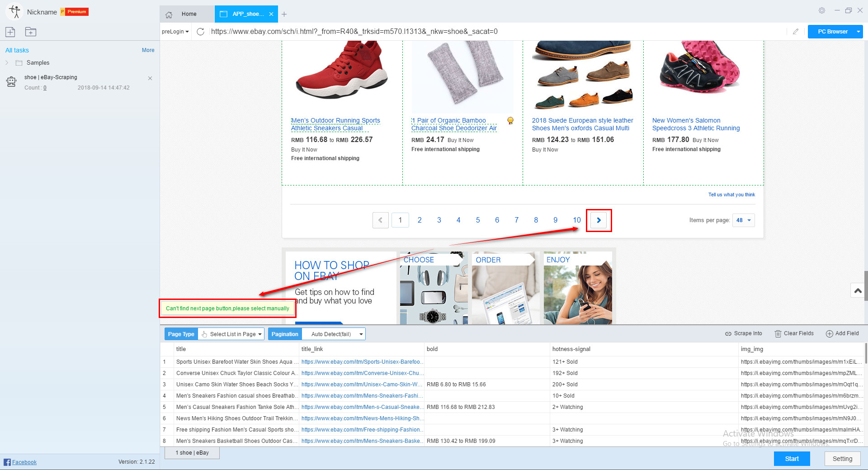868x470 pixels.
Task: Expand the PC Browser dropdown arrow
Action: tap(858, 32)
